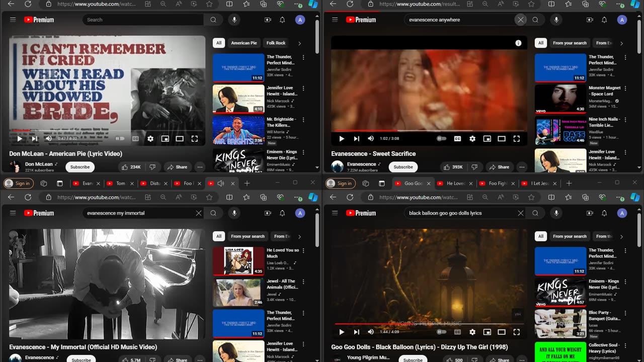Mute the playing tab via speaker icon

tap(220, 184)
